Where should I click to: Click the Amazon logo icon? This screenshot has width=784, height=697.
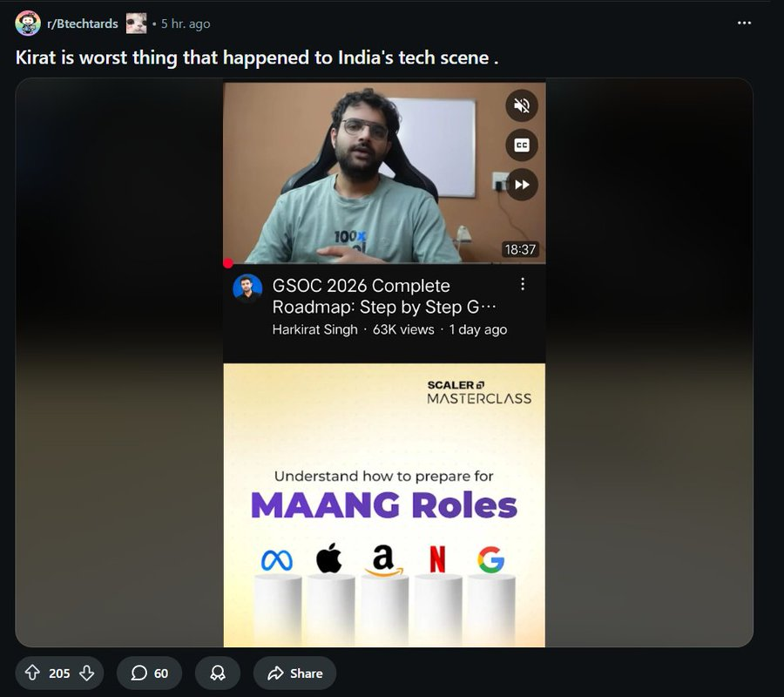pos(383,560)
